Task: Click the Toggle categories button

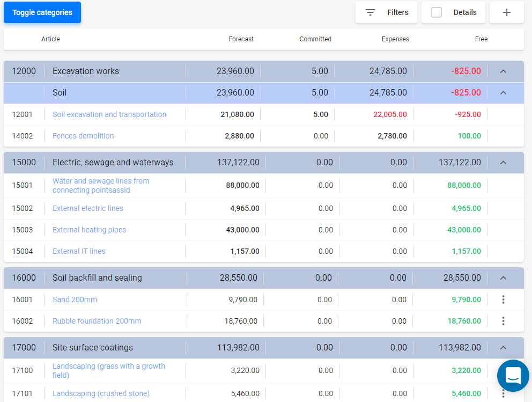Action: 42,12
